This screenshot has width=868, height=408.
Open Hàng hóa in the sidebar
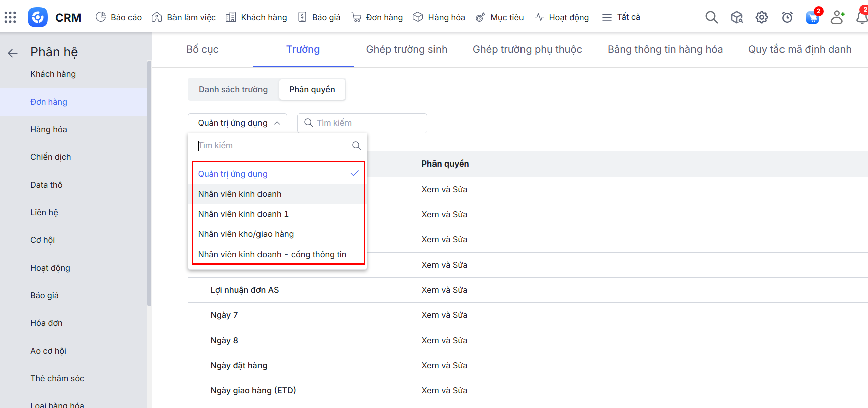49,129
